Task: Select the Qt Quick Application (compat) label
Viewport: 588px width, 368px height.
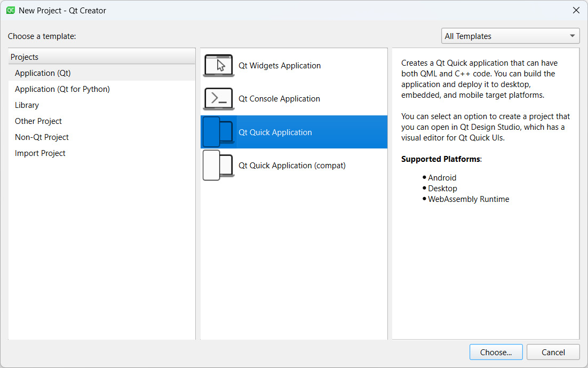Action: [x=292, y=165]
